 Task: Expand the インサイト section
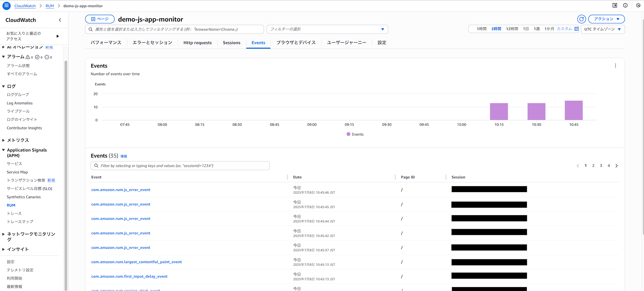pyautogui.click(x=3, y=249)
